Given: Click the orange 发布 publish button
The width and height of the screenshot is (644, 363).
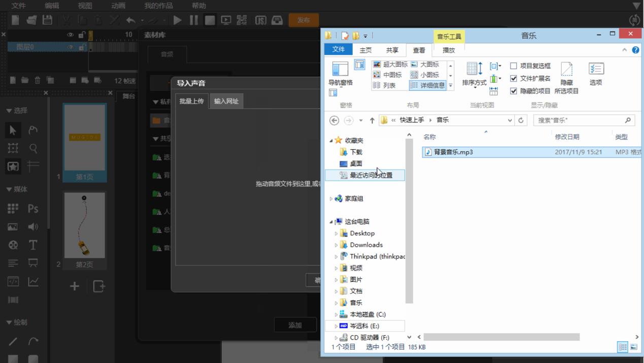Looking at the screenshot, I should tap(303, 20).
